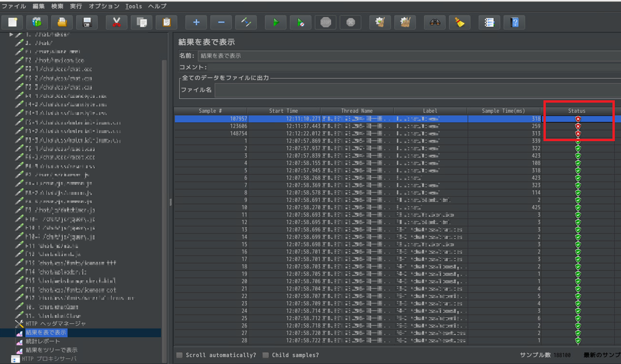This screenshot has height=364, width=621.
Task: Click the HTTP プロキシサーバ icon in tree
Action: coord(16,358)
